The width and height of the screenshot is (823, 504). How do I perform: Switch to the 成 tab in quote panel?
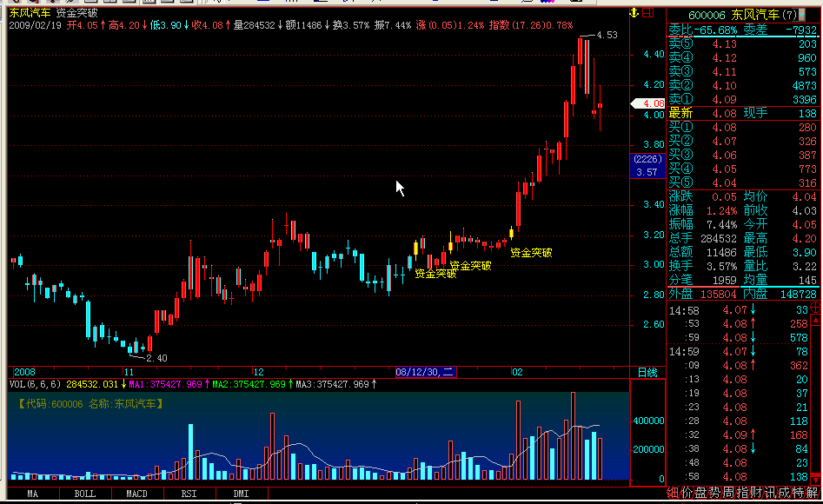784,493
